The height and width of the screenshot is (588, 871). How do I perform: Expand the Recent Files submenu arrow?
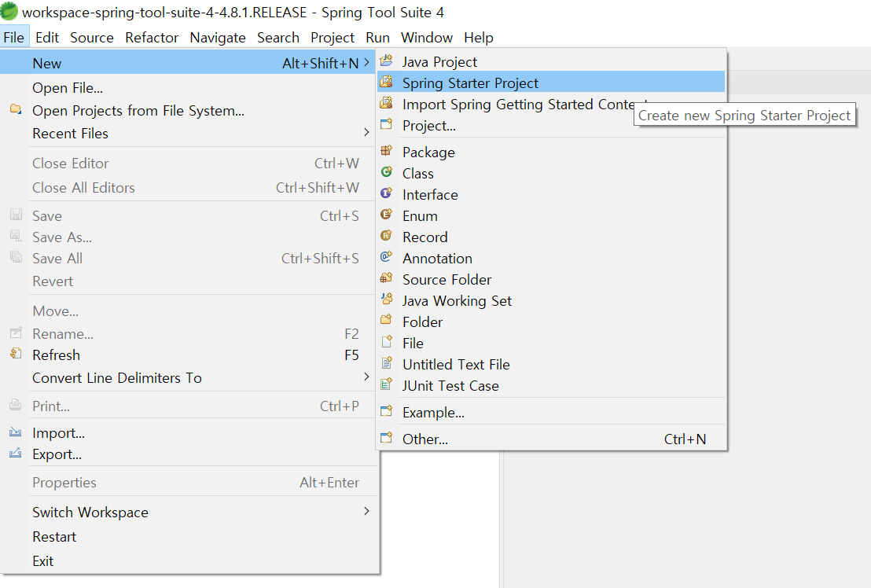[x=366, y=132]
